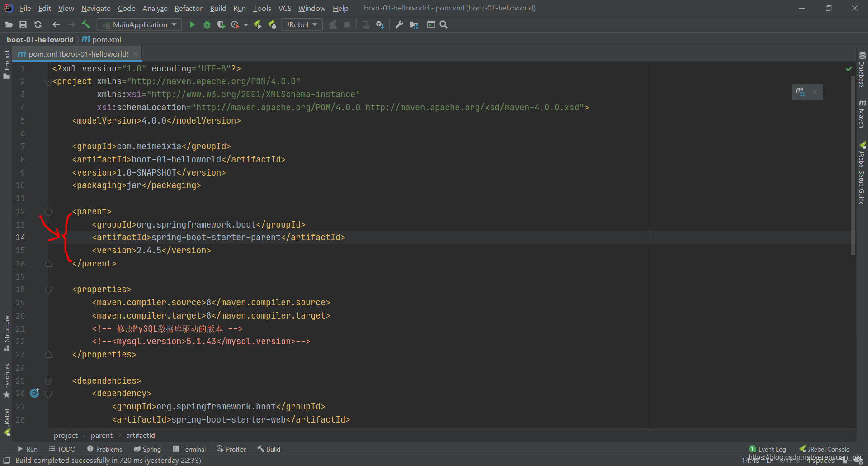Open the Terminal tool window
This screenshot has height=466, width=868.
[189, 449]
